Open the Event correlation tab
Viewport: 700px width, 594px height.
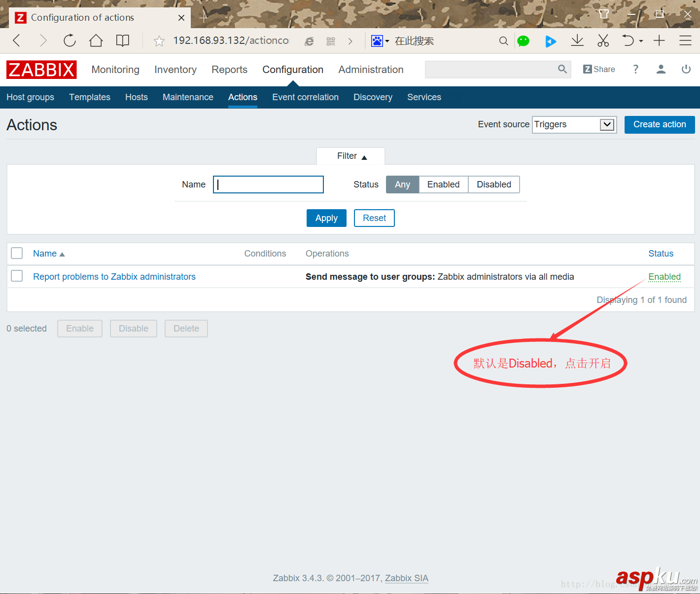(x=305, y=97)
